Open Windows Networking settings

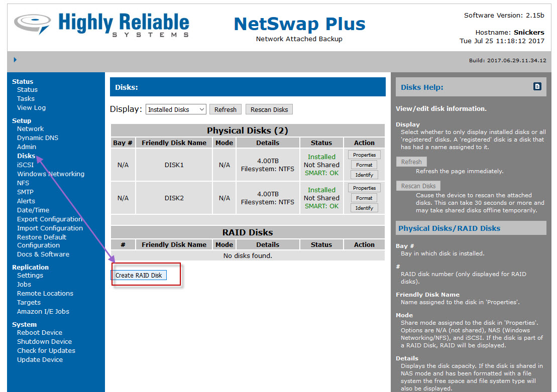pyautogui.click(x=50, y=174)
